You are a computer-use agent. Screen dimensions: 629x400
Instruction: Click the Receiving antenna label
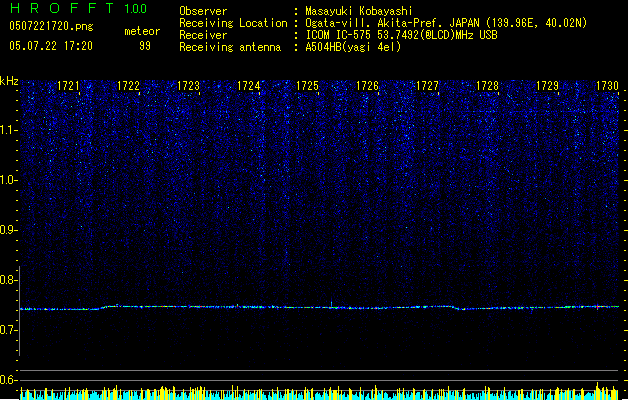[x=230, y=47]
